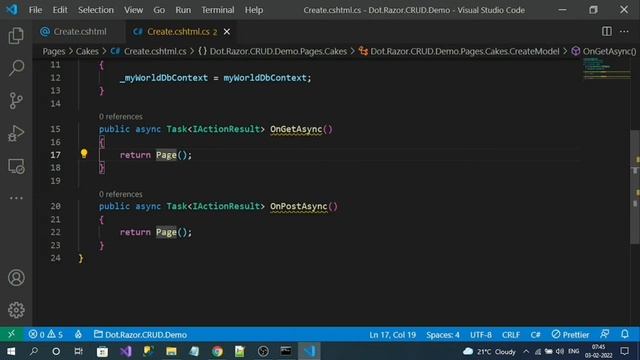Click the editor vertical scrollbar
This screenshot has width=640, height=360.
click(635, 187)
